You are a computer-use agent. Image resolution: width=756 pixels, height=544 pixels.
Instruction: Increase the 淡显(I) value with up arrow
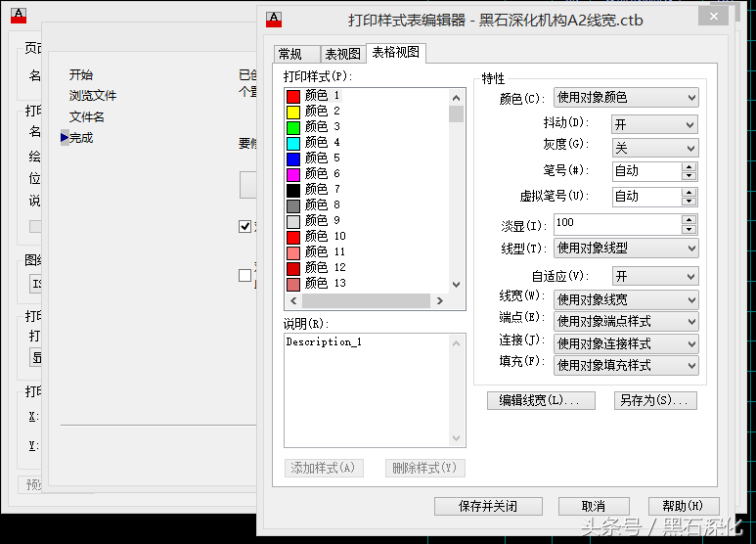point(689,219)
